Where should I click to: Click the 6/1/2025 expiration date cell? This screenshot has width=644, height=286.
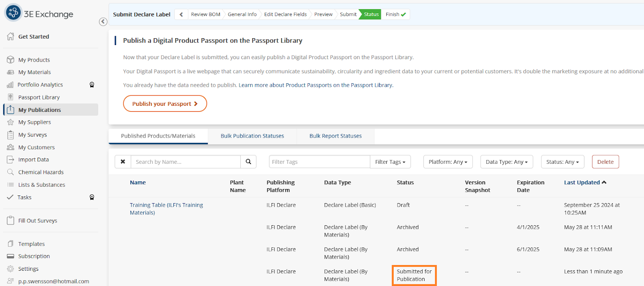click(x=528, y=249)
